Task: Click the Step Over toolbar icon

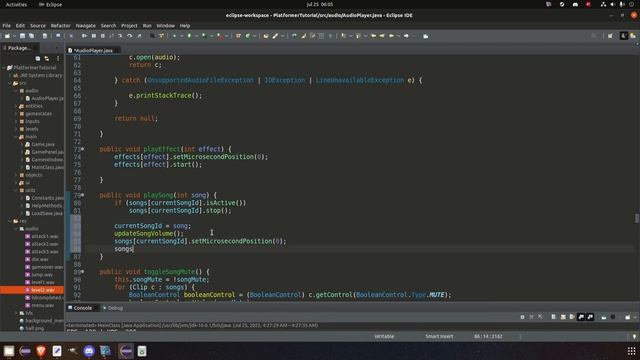Action: pos(130,36)
